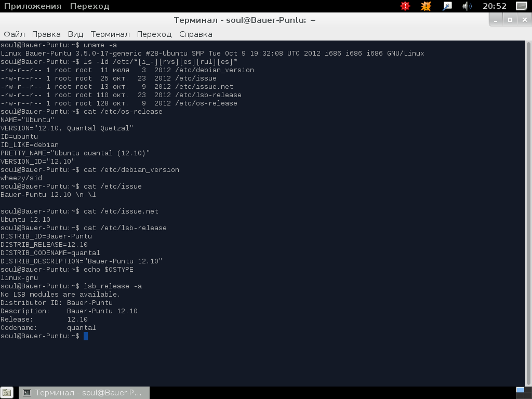Click the line 'Bauer-Puntu 12.10 \n \l'

(48, 195)
